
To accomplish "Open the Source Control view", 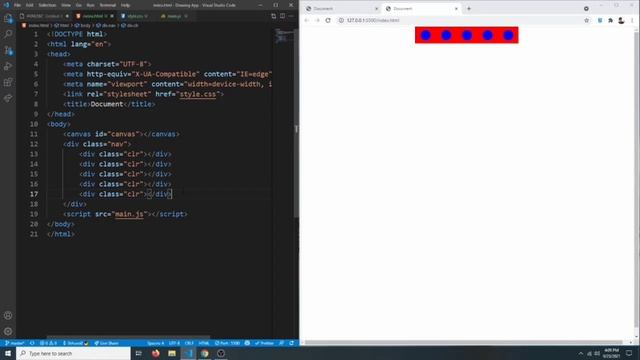I will point(8,51).
